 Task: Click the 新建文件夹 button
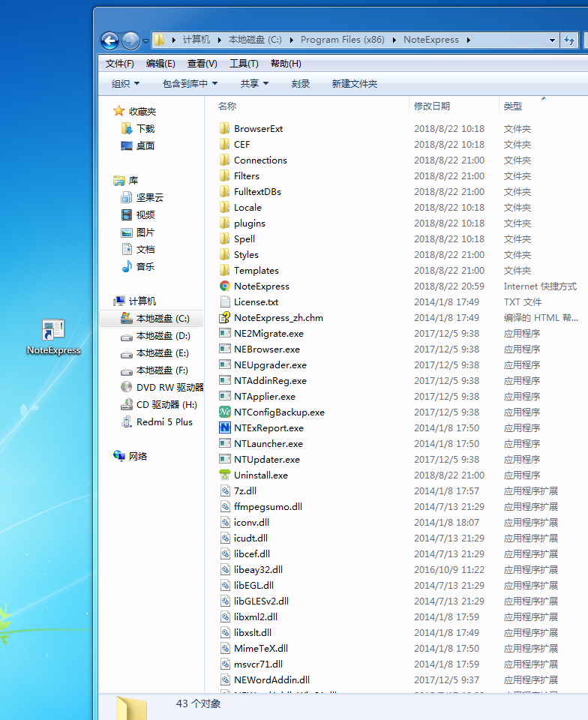click(x=354, y=83)
